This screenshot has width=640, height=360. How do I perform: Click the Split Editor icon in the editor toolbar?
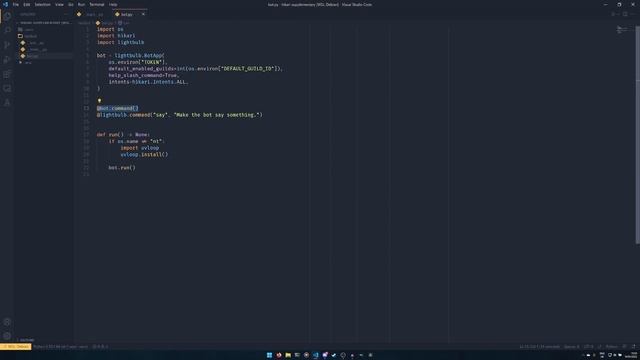pyautogui.click(x=625, y=14)
